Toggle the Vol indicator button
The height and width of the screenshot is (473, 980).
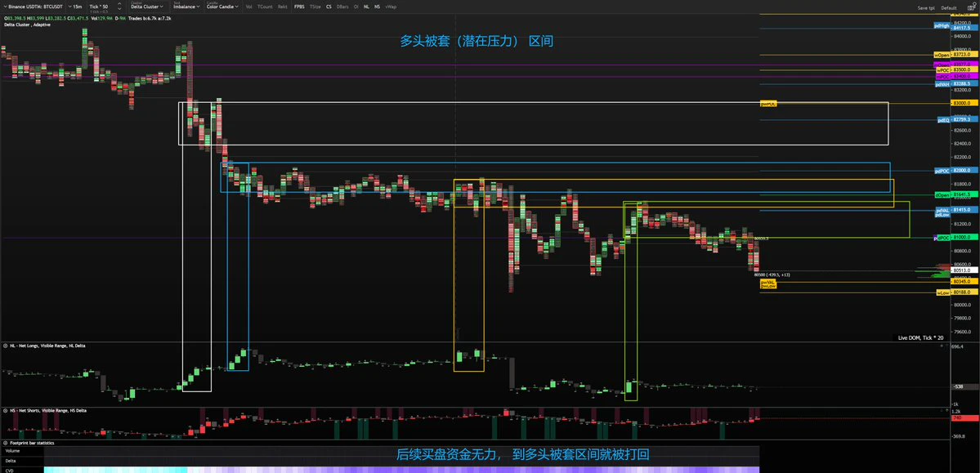coord(249,7)
